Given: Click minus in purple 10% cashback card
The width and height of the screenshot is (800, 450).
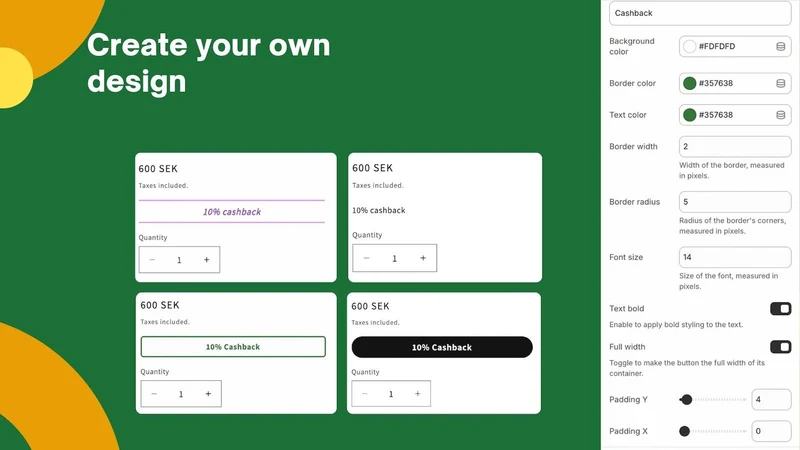Looking at the screenshot, I should pyautogui.click(x=152, y=260).
